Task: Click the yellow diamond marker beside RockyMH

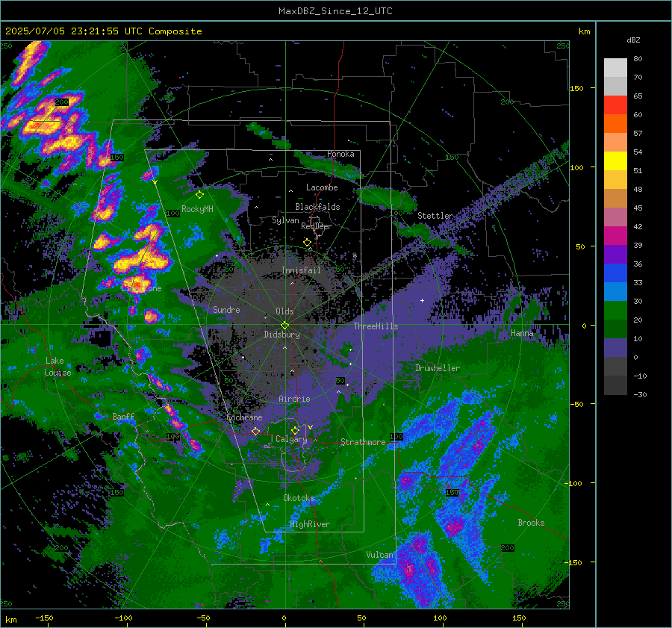Action: coord(199,195)
